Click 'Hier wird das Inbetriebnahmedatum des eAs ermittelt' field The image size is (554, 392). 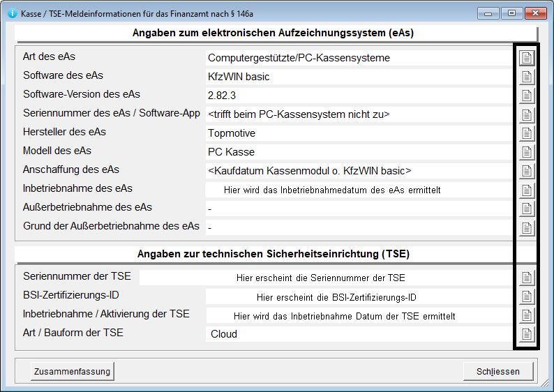coord(359,190)
